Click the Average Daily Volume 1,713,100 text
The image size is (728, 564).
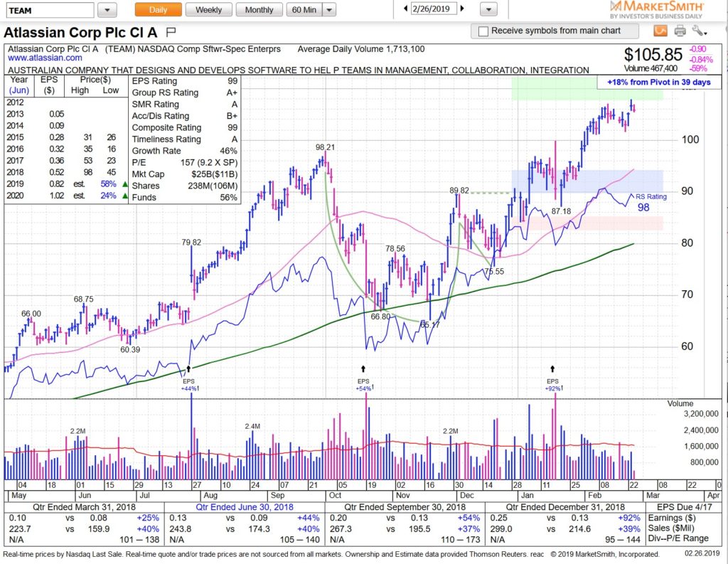pyautogui.click(x=360, y=49)
